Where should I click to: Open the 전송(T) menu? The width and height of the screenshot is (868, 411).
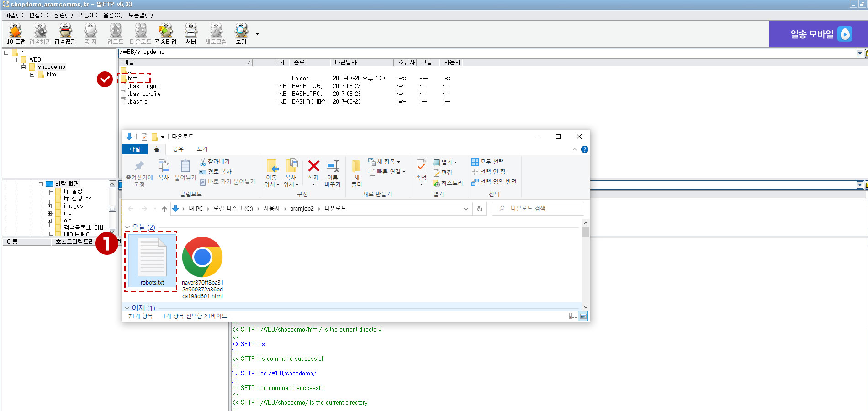click(x=63, y=15)
